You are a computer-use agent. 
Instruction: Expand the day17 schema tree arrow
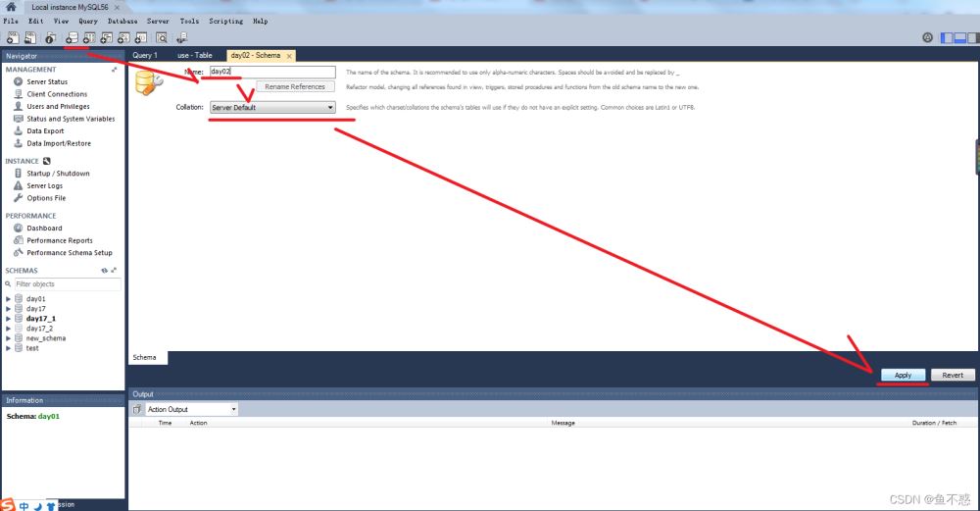point(8,309)
